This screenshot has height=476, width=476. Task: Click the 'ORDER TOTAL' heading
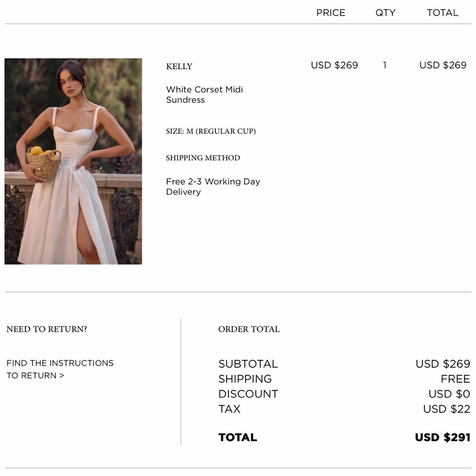249,329
